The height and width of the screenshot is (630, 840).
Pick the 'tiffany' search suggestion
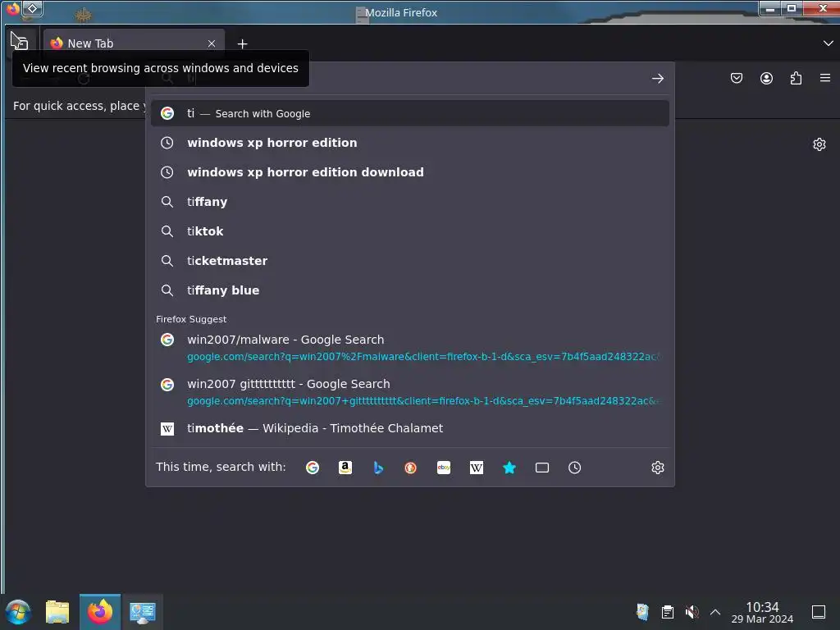coord(410,202)
